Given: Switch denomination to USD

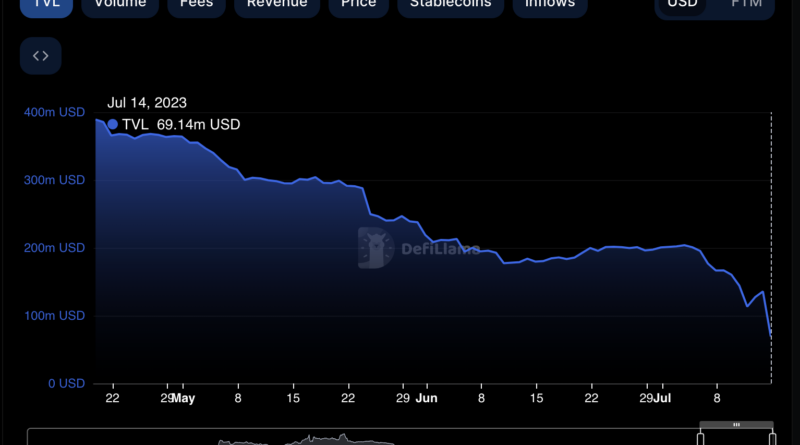Looking at the screenshot, I should 682,4.
